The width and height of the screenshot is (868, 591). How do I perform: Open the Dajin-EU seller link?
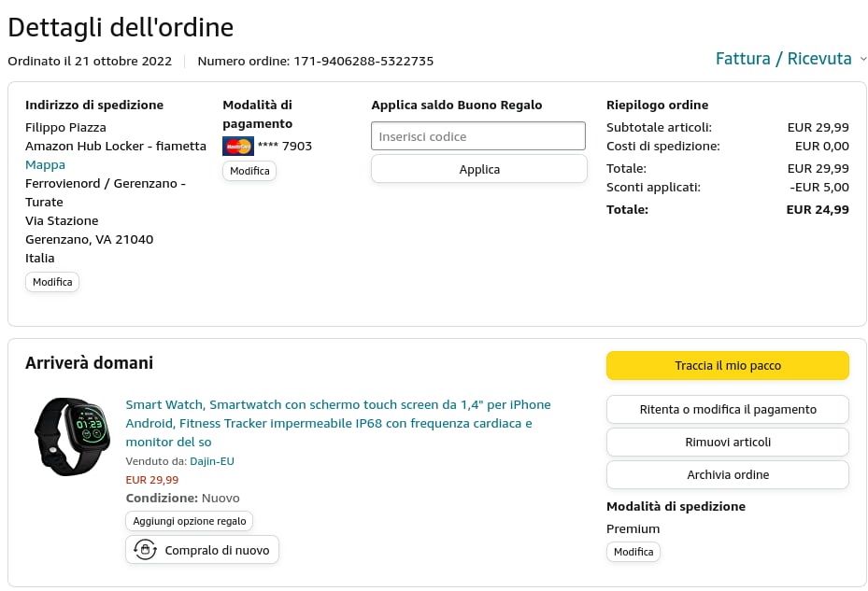click(x=211, y=461)
